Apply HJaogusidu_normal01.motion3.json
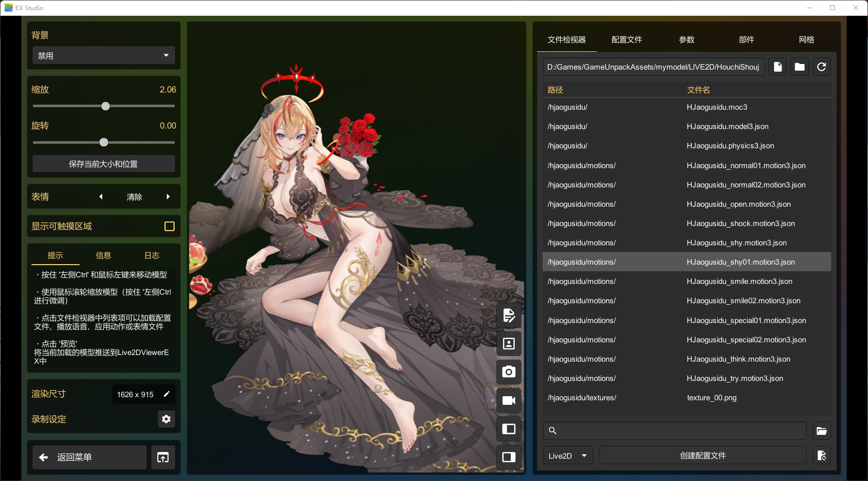 (x=687, y=166)
